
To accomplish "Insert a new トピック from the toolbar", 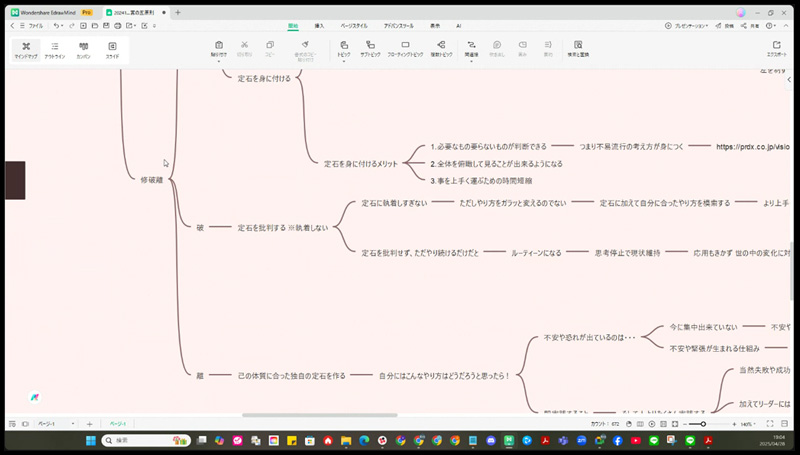I will tap(344, 47).
